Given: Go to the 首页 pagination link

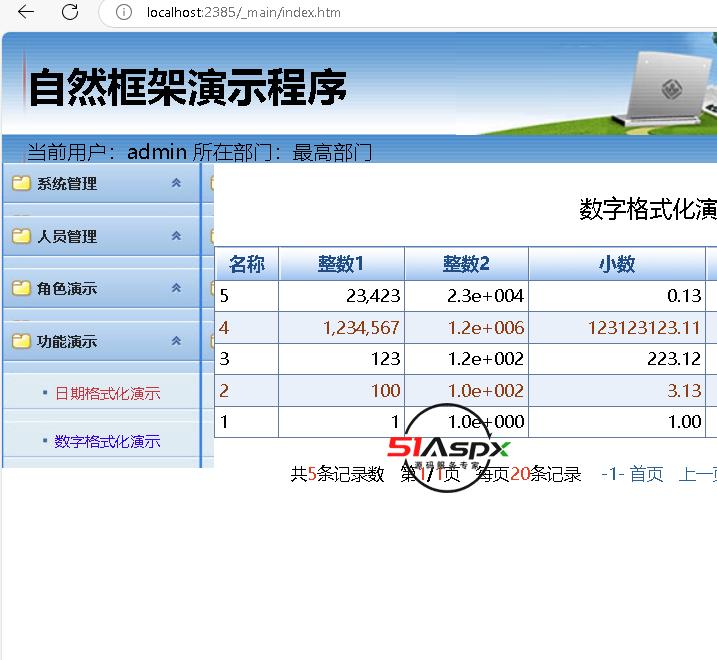Looking at the screenshot, I should tap(646, 474).
